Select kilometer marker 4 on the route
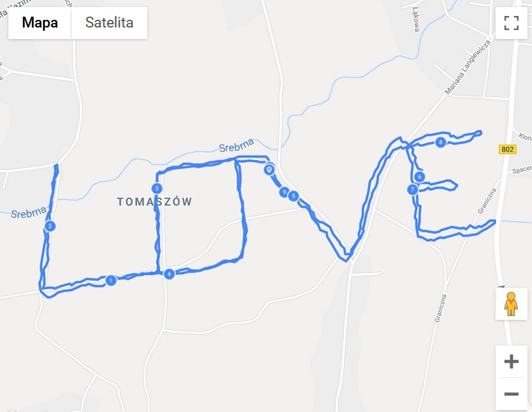Screen dimensions: 532x412 pyautogui.click(x=169, y=274)
